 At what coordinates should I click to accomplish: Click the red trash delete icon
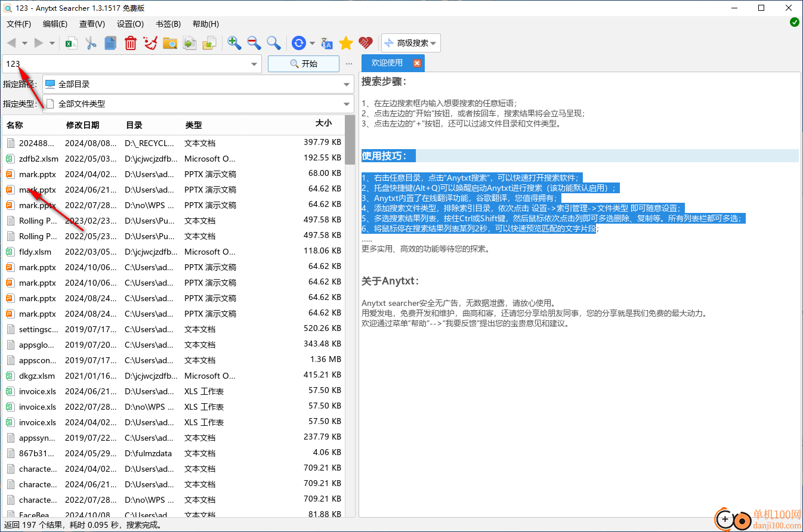[x=131, y=43]
